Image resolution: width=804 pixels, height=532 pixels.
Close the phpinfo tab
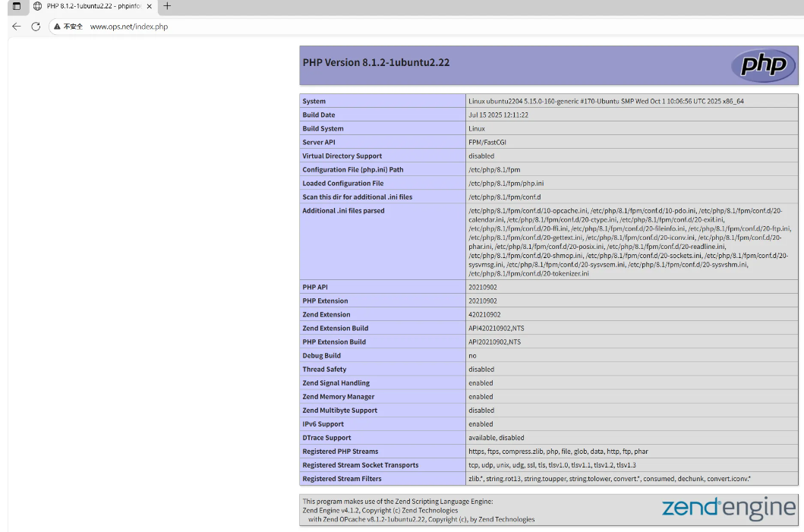pos(149,6)
